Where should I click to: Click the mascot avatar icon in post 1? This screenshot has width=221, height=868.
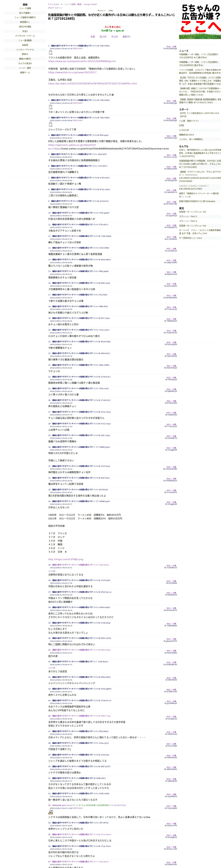(x=51, y=53)
